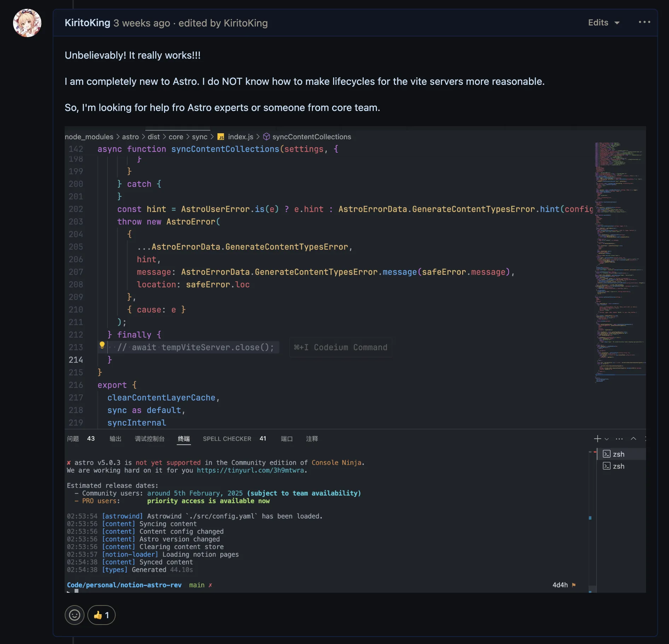Click the index.js breadcrumb item
The height and width of the screenshot is (644, 669).
[240, 137]
